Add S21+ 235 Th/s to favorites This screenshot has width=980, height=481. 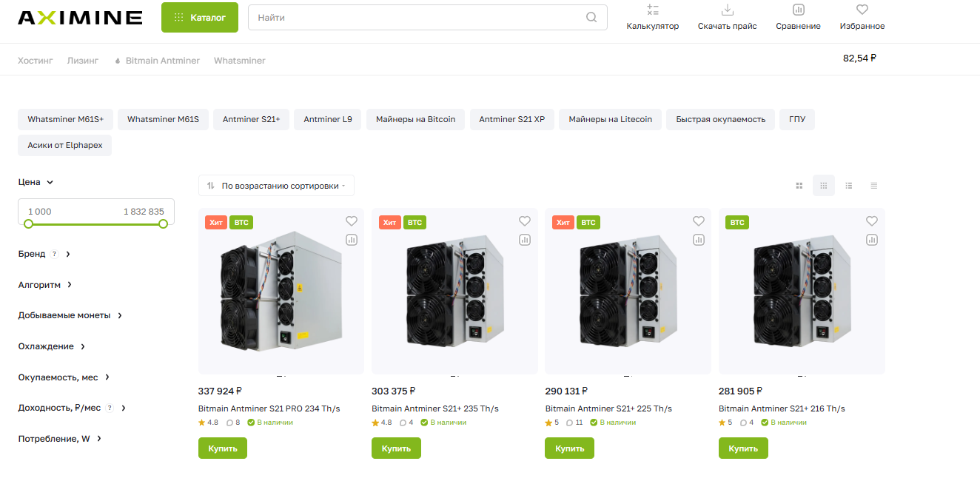[525, 221]
